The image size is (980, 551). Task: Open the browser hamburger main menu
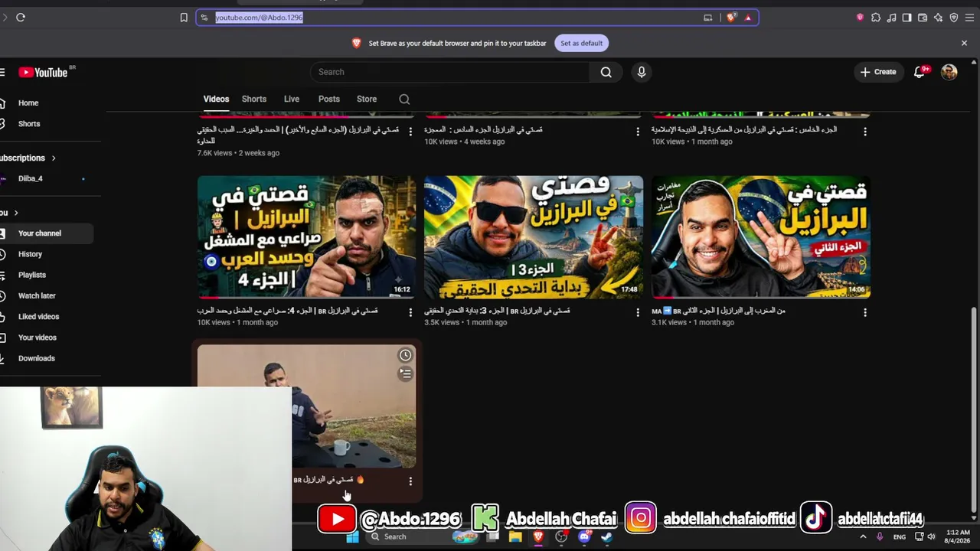point(970,18)
